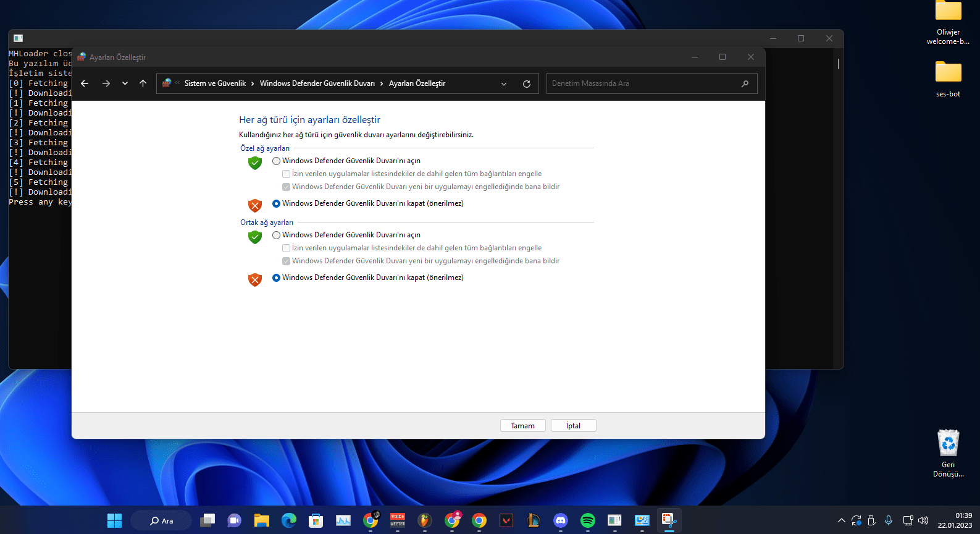Click the Ayarları Özelleştir breadcrumb
980x534 pixels.
[x=417, y=83]
